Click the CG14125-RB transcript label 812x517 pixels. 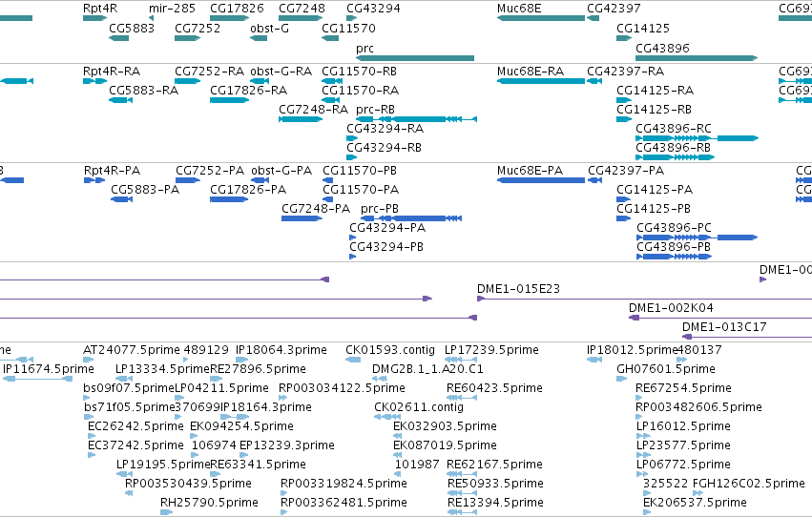click(x=654, y=109)
